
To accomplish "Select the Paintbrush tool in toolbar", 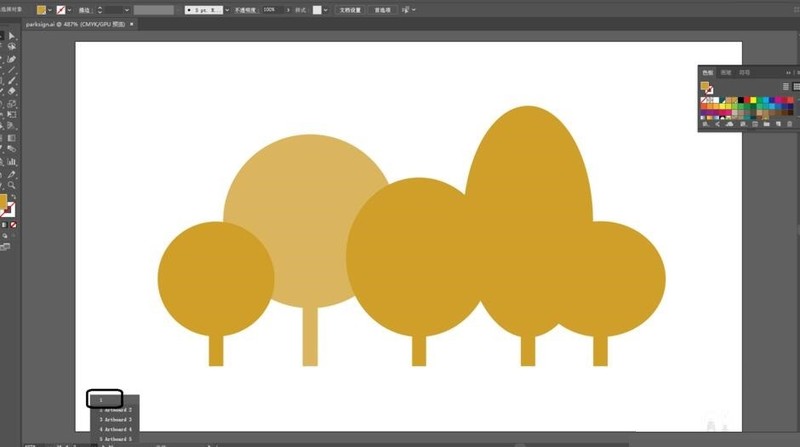I will 12,80.
